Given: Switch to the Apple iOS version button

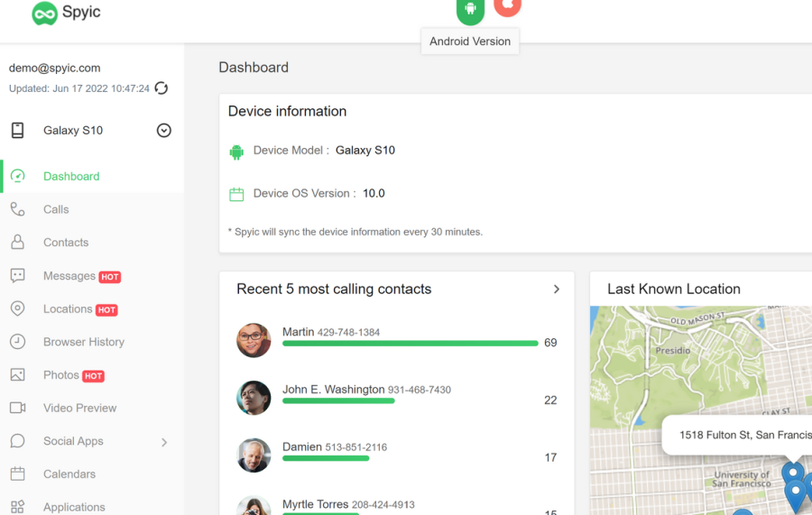Looking at the screenshot, I should (x=507, y=6).
